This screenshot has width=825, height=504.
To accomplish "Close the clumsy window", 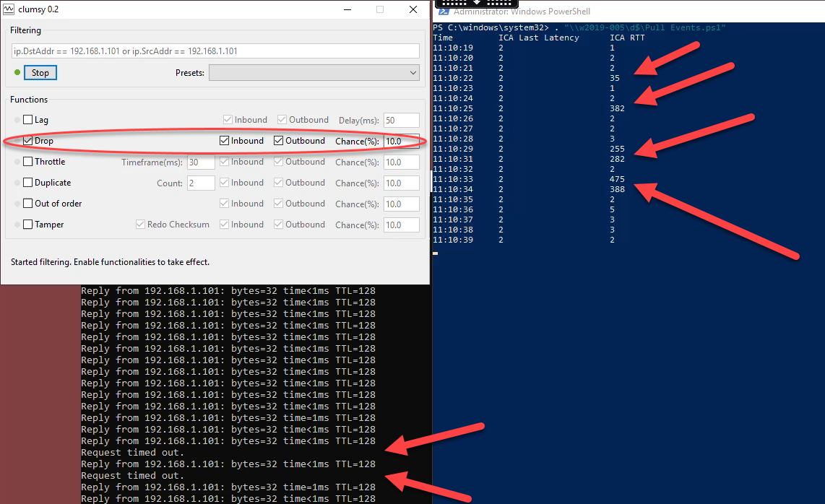I will (413, 9).
